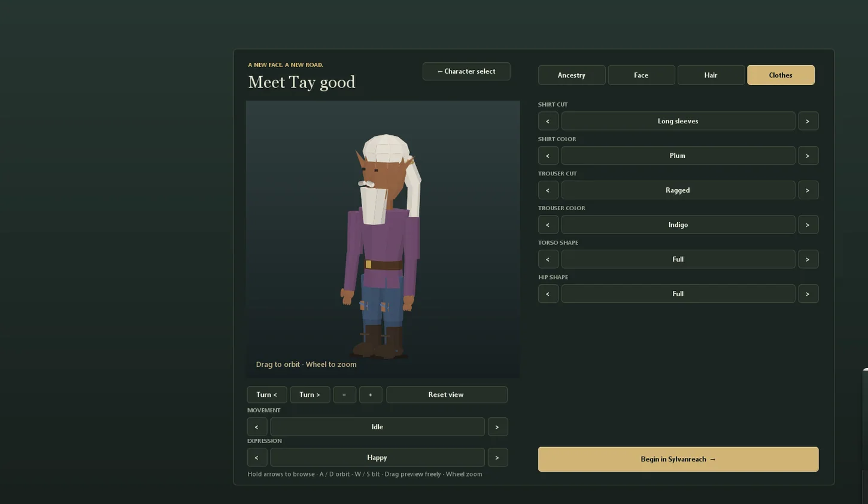This screenshot has height=504, width=868.
Task: Select the Clothes tab
Action: 781,75
